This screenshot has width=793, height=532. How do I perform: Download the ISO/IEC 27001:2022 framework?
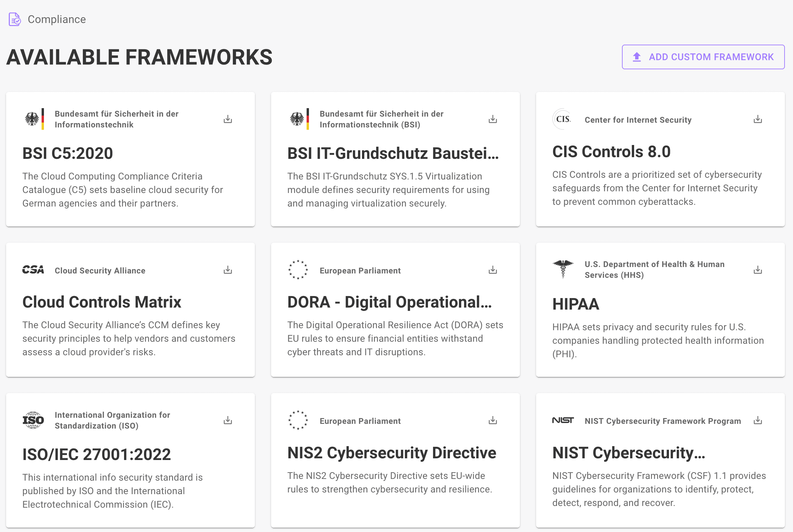pos(228,420)
